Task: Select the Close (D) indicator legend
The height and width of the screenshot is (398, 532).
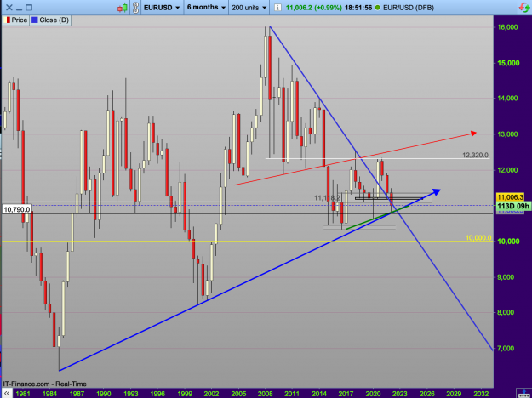Action: [50, 20]
